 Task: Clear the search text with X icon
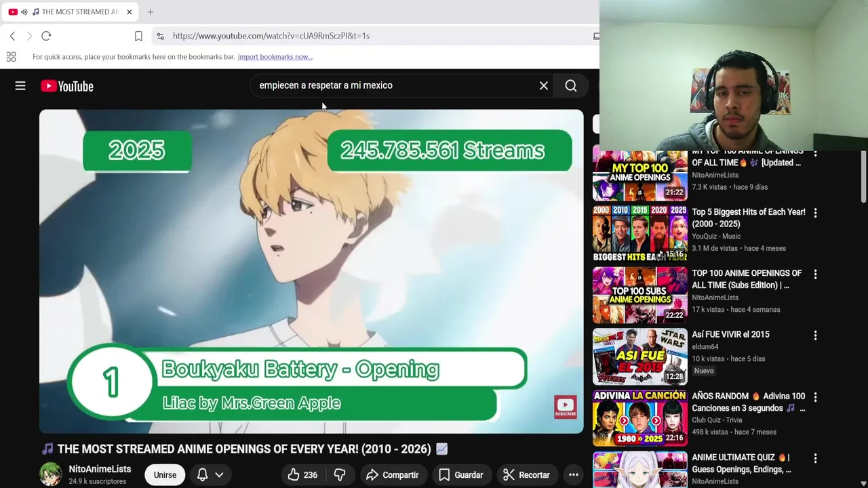[544, 86]
